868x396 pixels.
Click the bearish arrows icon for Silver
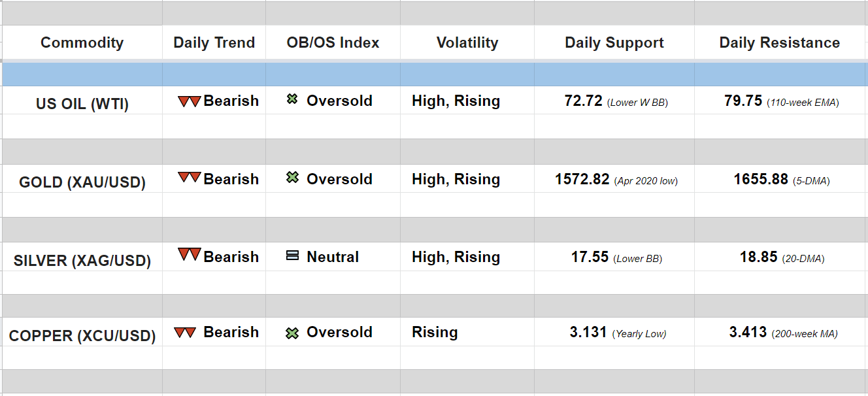[189, 256]
